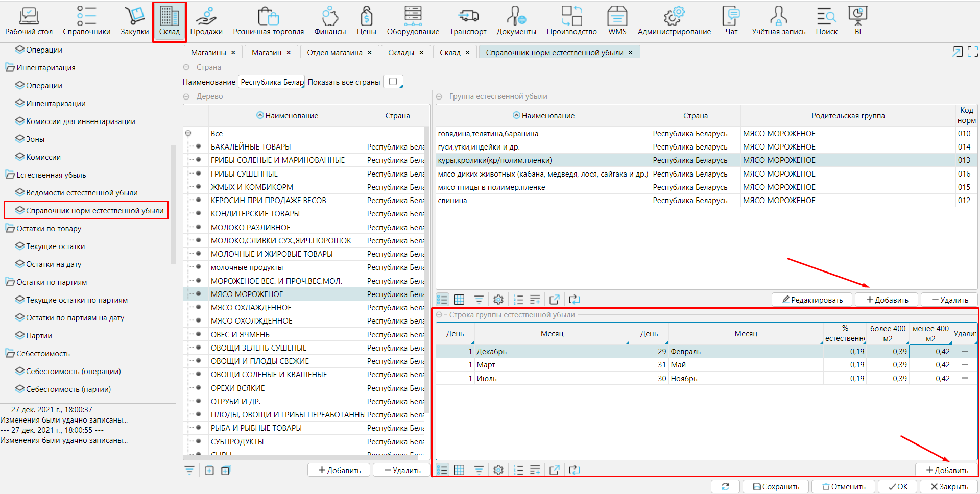Viewport: 980px width, 494px height.
Task: Collapse the Естественная убыль folder
Action: (x=10, y=175)
